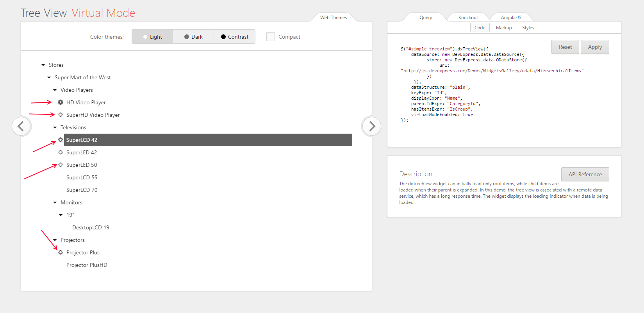Select the Contrast color theme
The width and height of the screenshot is (644, 313).
234,37
